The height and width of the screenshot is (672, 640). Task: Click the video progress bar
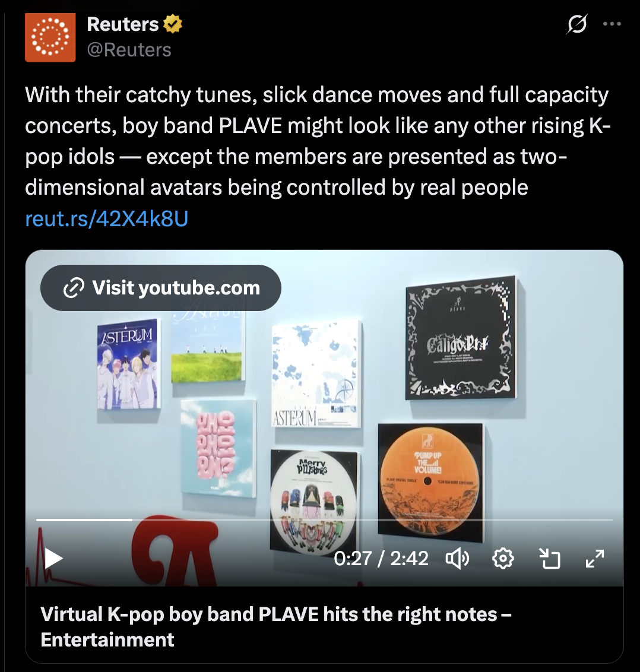click(x=325, y=520)
